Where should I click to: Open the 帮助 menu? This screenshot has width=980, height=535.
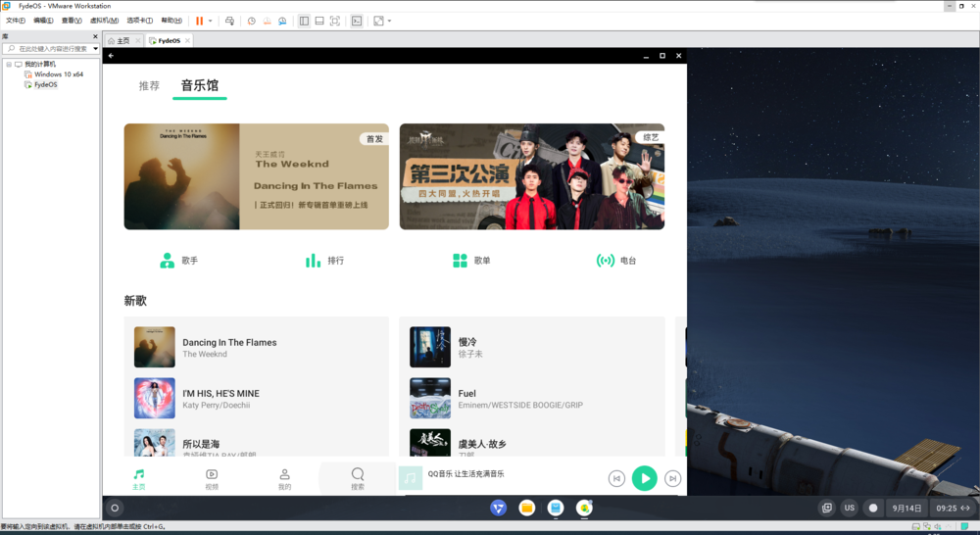pyautogui.click(x=171, y=21)
